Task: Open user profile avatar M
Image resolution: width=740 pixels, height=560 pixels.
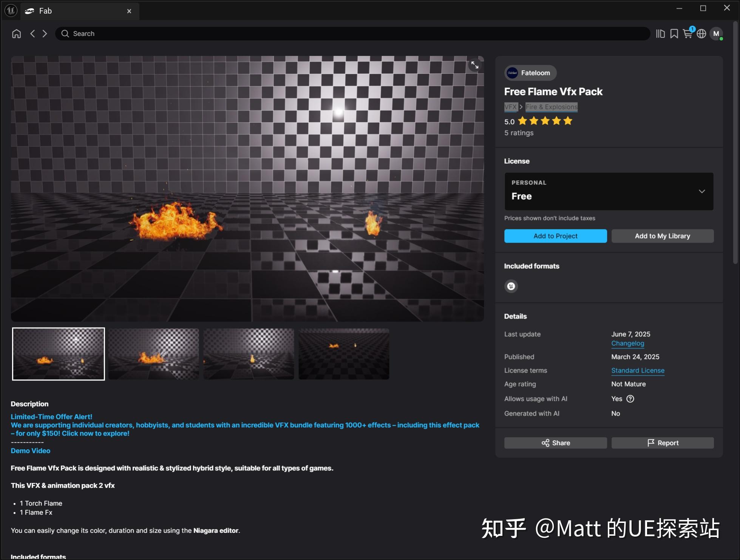Action: [x=716, y=34]
